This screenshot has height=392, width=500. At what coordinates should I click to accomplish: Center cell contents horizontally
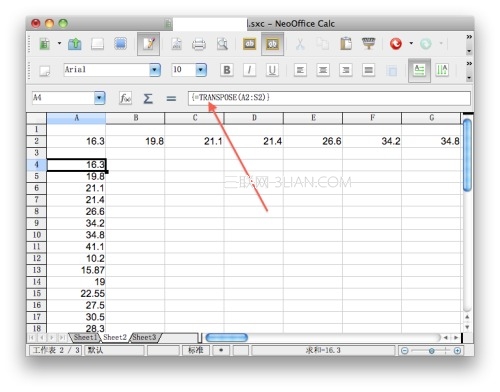coord(323,70)
